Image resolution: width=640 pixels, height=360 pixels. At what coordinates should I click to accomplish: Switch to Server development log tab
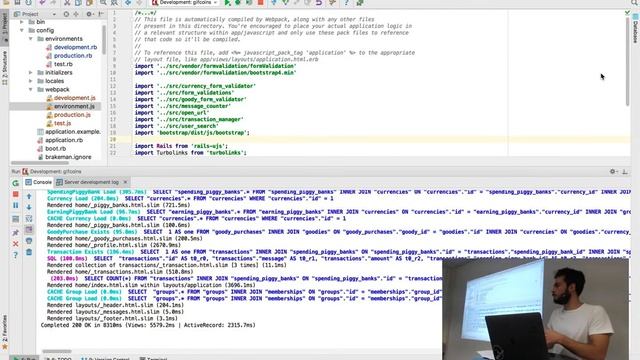[87, 182]
